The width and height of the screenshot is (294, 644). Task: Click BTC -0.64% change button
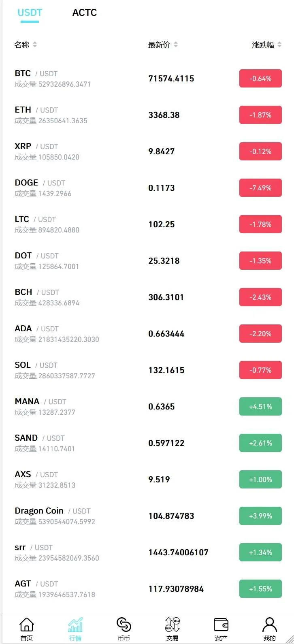pyautogui.click(x=260, y=79)
